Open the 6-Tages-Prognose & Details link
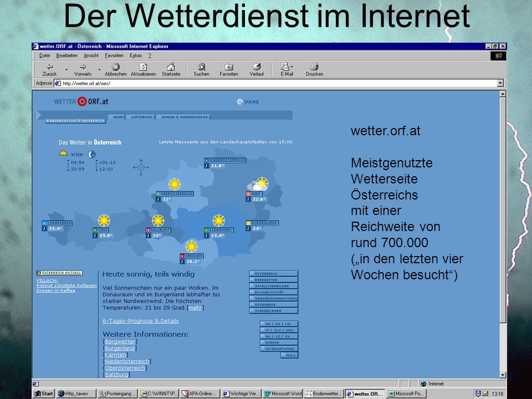Screen dimensions: 532x399 (x=140, y=321)
